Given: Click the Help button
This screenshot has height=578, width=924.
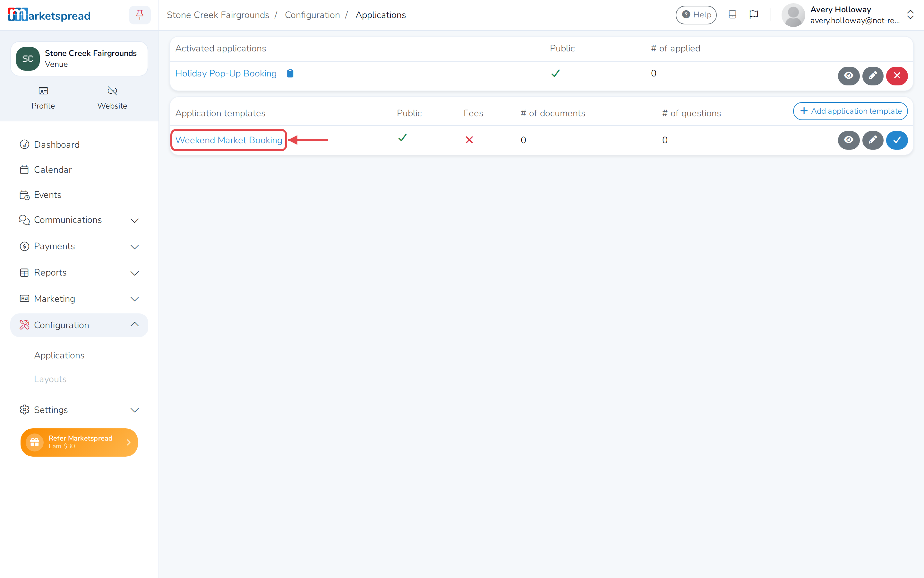Looking at the screenshot, I should tap(696, 15).
